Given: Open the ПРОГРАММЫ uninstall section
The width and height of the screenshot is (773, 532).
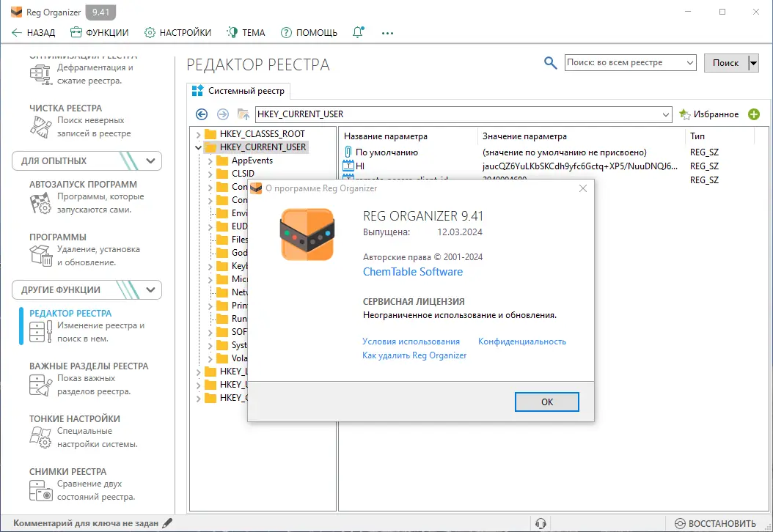Looking at the screenshot, I should coord(84,249).
